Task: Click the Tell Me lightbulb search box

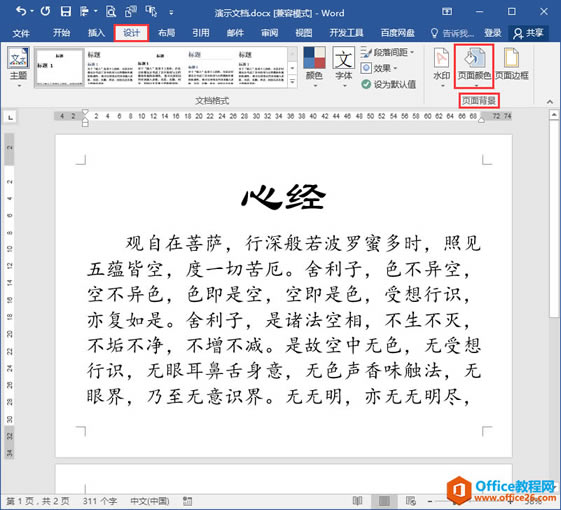Action: [x=452, y=33]
